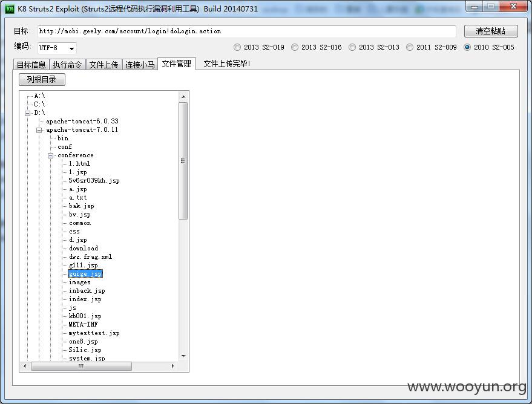Select apache-tomcat-6.0.33 folder
Image resolution: width=532 pixels, height=404 pixels.
click(x=82, y=122)
